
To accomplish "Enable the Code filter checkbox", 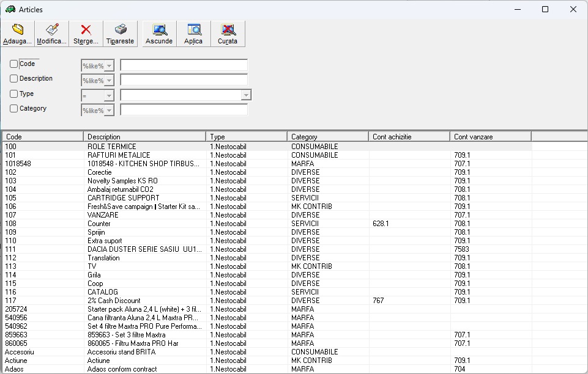I will pyautogui.click(x=14, y=64).
